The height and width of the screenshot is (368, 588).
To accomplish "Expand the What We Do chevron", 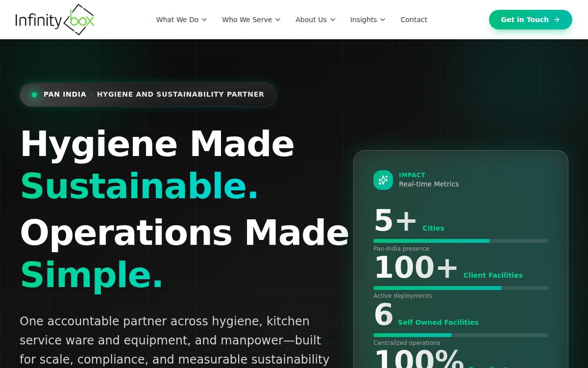I will pos(204,20).
